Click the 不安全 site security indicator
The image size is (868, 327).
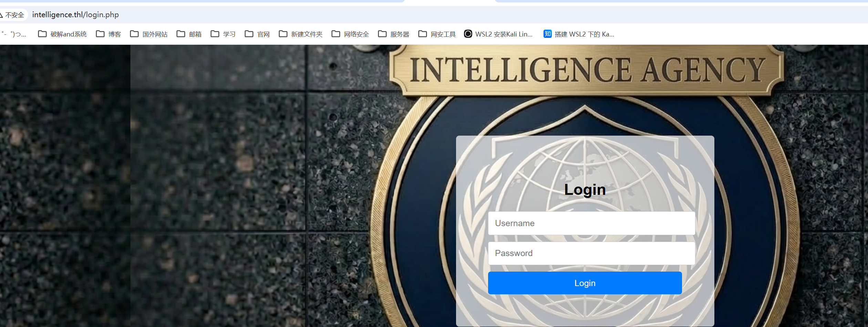coord(12,15)
